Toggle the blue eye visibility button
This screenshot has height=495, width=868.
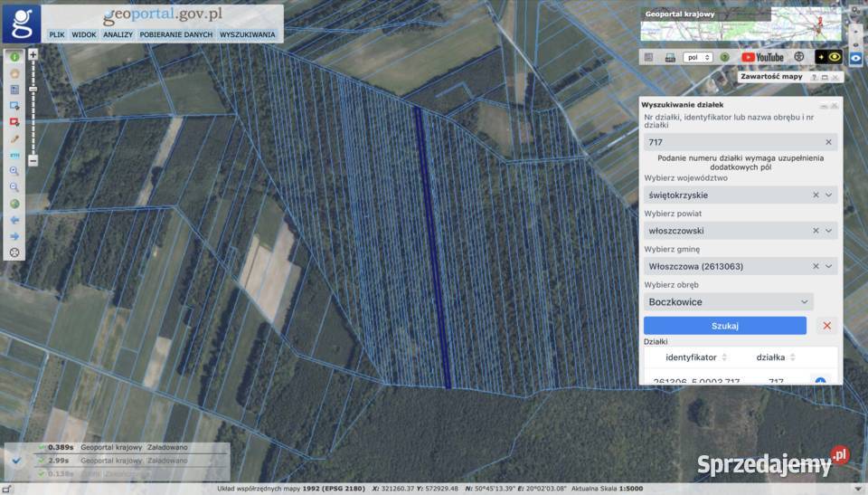point(855,57)
